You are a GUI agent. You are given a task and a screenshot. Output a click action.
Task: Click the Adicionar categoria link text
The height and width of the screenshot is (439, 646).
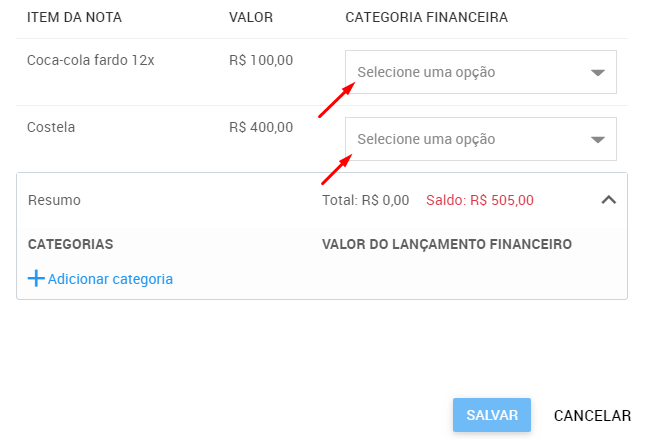coord(110,279)
